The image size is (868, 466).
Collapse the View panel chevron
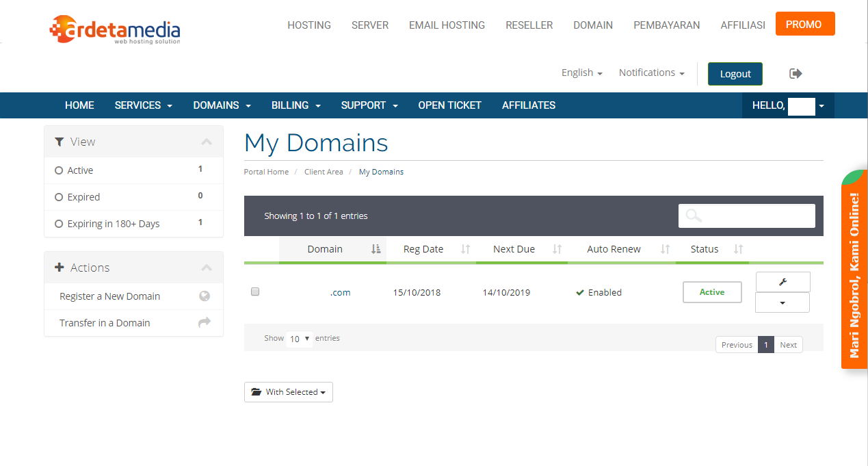click(207, 142)
